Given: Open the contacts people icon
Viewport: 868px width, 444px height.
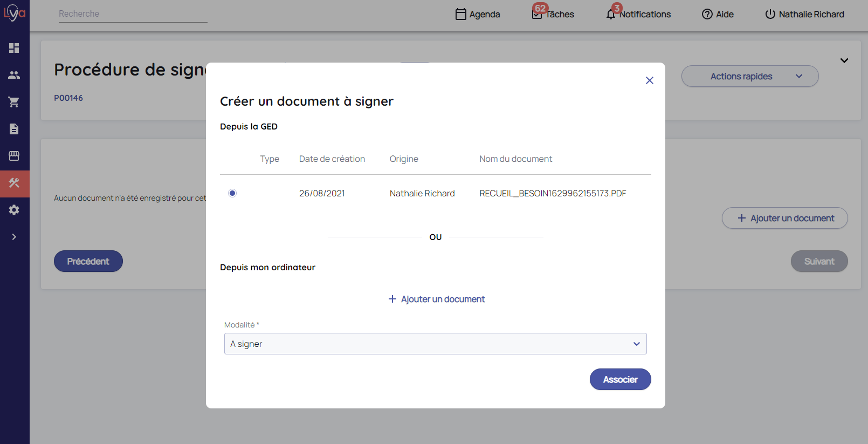Looking at the screenshot, I should (x=14, y=75).
